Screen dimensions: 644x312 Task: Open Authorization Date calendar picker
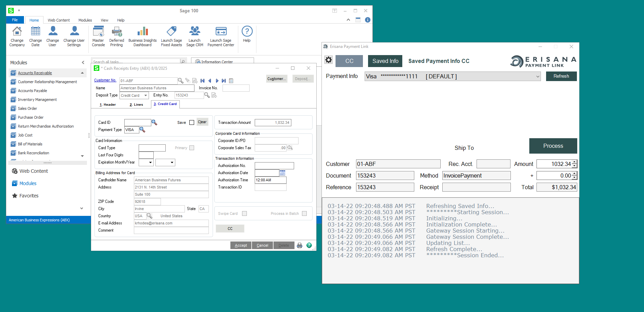pos(282,173)
